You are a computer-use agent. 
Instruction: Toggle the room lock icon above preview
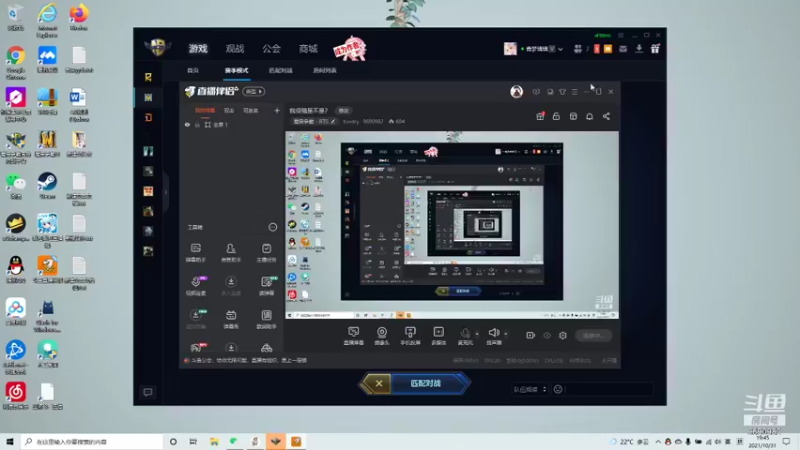pyautogui.click(x=556, y=116)
